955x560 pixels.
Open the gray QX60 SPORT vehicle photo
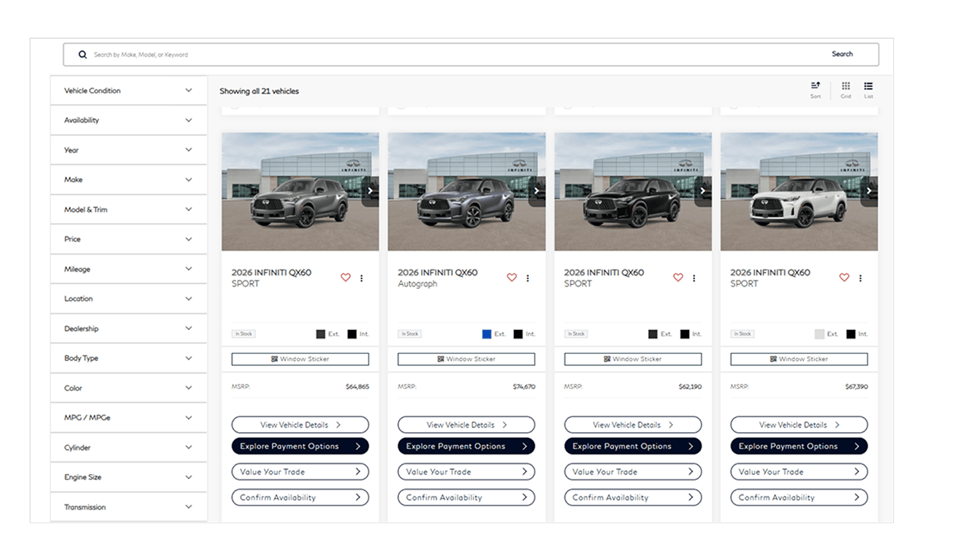pos(300,192)
